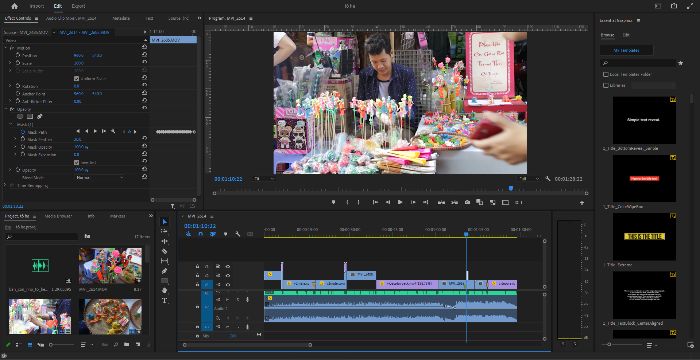Expand the Time Remapping section
700x360 pixels.
pos(5,185)
